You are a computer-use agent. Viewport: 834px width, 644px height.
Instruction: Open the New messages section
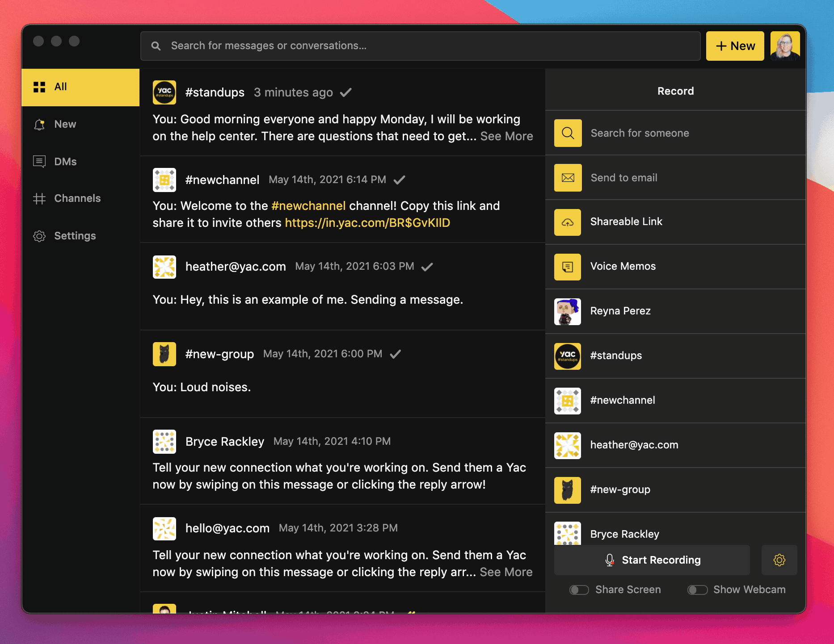click(80, 124)
